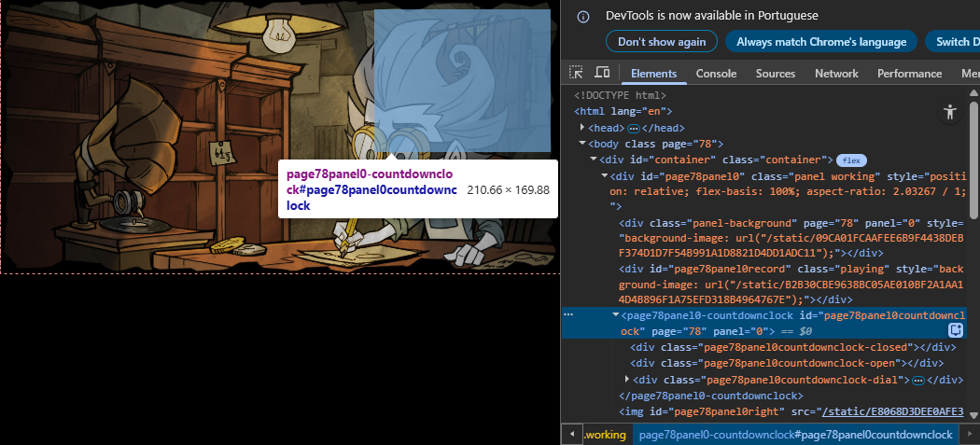Open the Network tab
This screenshot has height=445, width=980.
pyautogui.click(x=835, y=74)
